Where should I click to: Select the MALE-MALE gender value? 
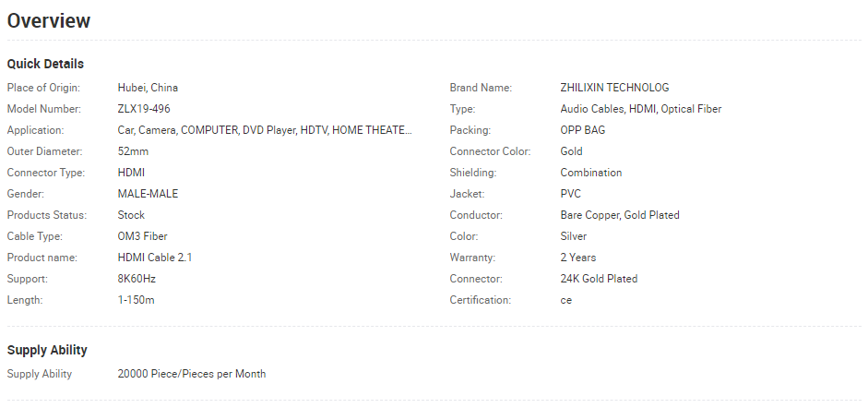[148, 194]
